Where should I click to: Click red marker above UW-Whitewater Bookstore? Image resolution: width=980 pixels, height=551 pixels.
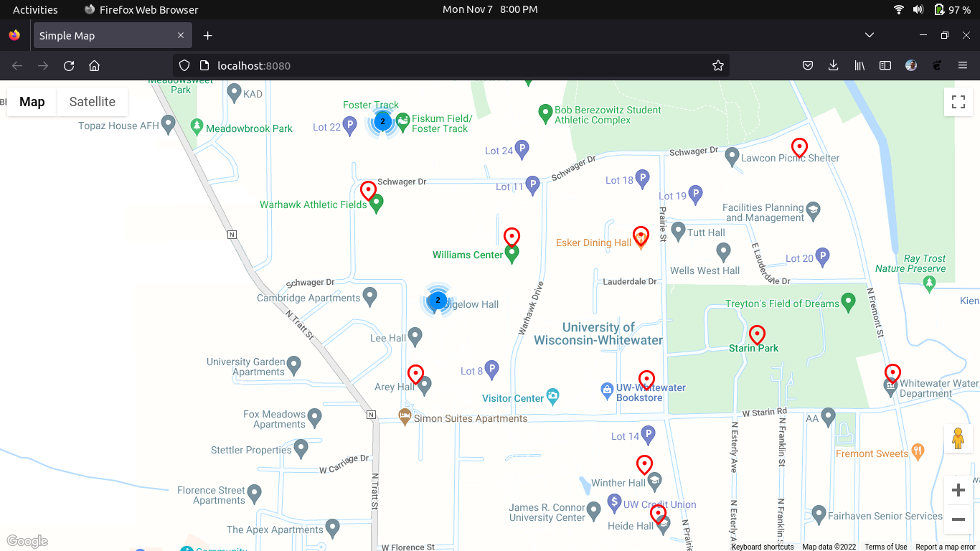click(646, 381)
